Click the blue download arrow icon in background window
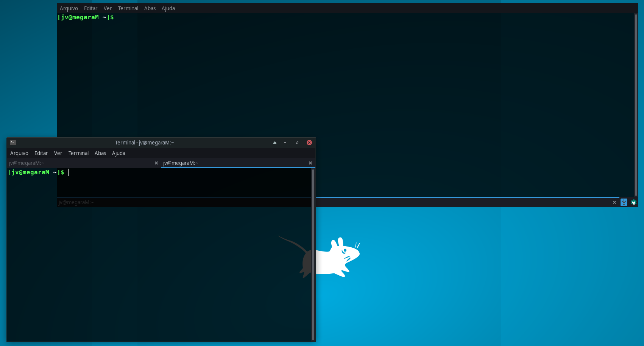 [624, 202]
